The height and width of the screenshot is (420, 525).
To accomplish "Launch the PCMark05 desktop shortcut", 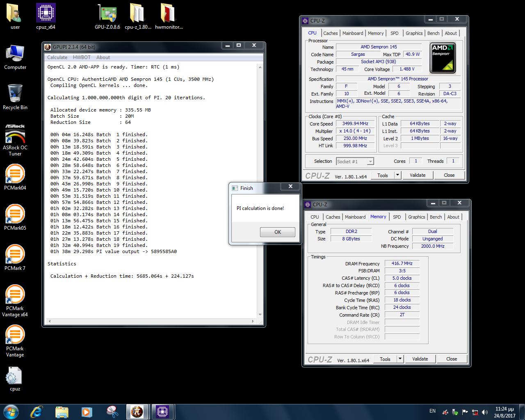I will pyautogui.click(x=15, y=217).
